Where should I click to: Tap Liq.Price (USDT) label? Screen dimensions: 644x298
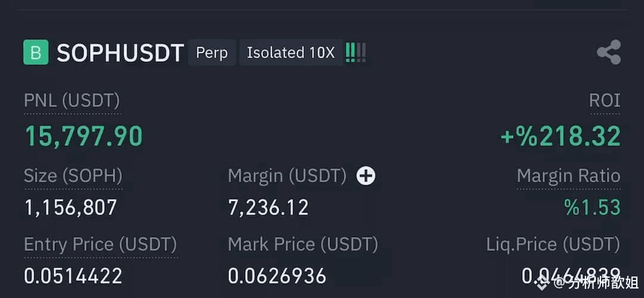click(553, 245)
